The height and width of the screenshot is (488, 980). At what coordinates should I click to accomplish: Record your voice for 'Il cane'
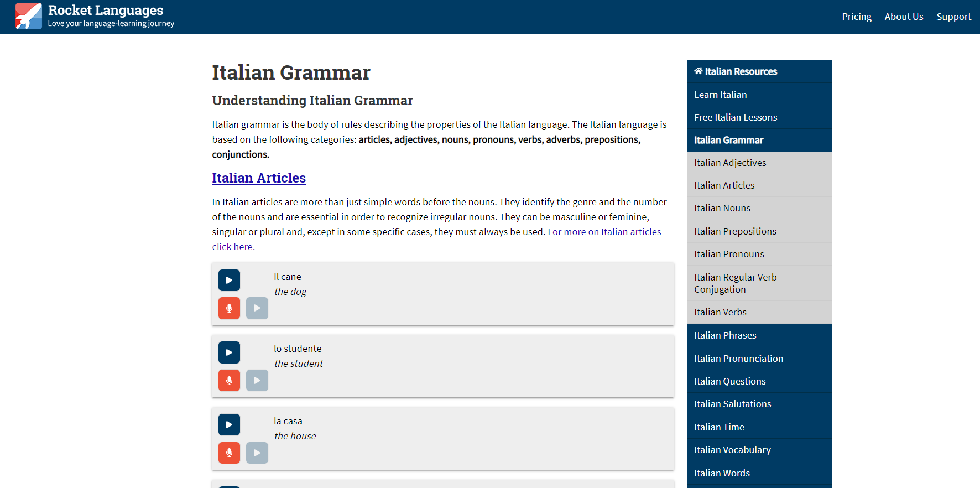(x=229, y=308)
